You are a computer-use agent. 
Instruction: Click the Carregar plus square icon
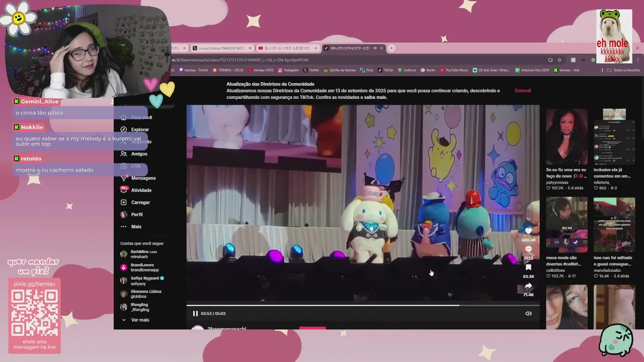pyautogui.click(x=124, y=202)
